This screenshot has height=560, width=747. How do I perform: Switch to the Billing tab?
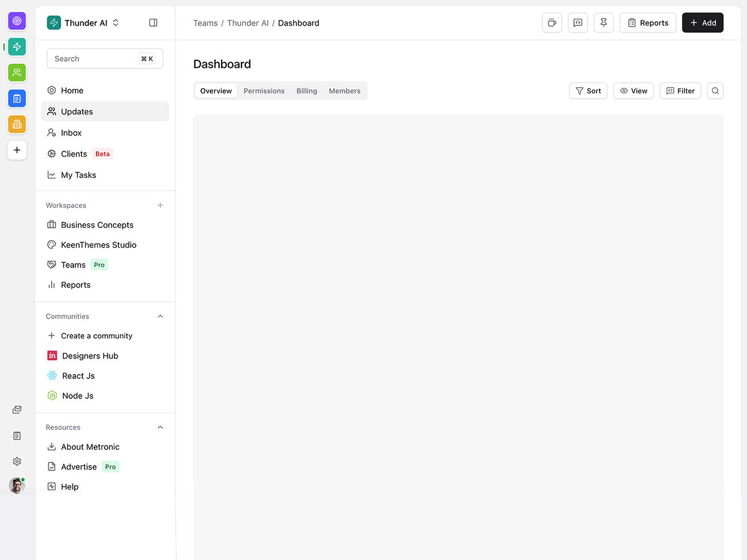306,91
